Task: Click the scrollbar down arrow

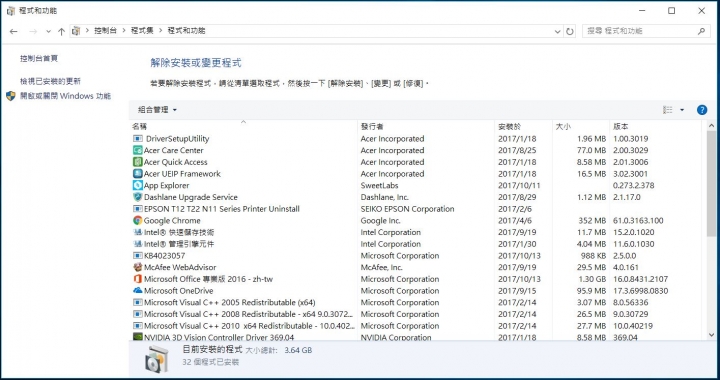Action: click(x=711, y=335)
